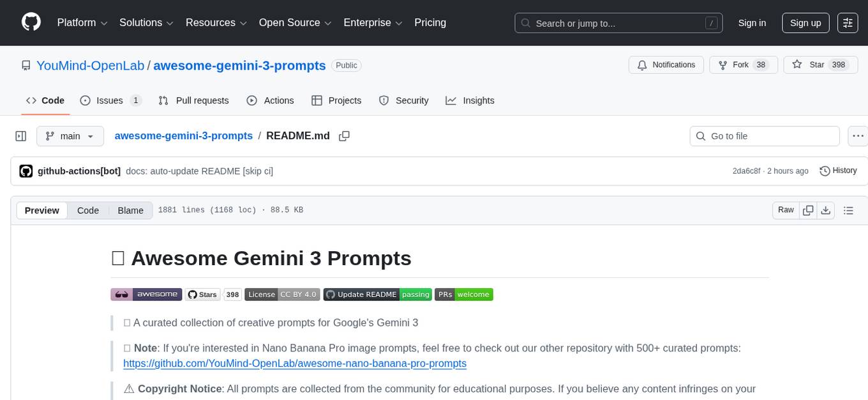Screen dimensions: 868x400
Task: Switch to the Blame view tab
Action: click(x=130, y=210)
